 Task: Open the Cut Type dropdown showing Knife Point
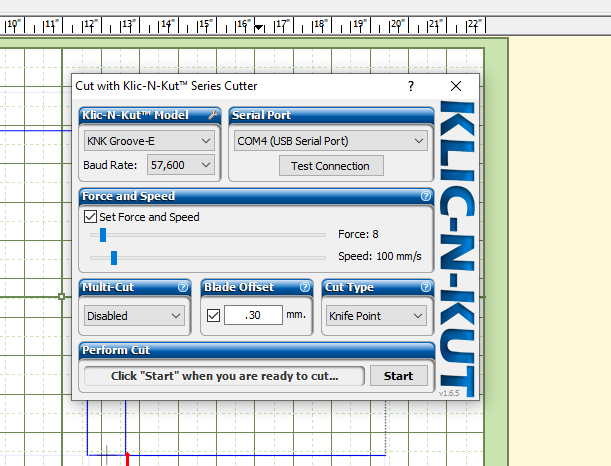pyautogui.click(x=376, y=316)
